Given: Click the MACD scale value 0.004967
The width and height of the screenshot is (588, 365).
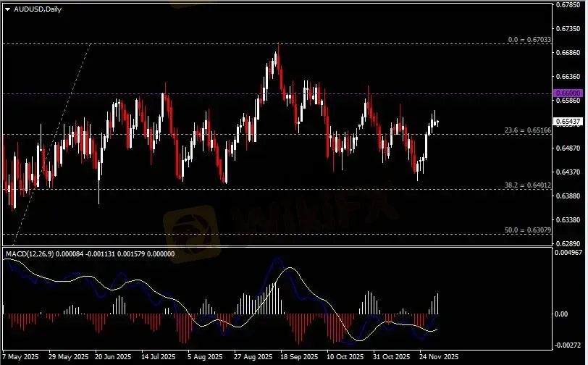Looking at the screenshot, I should coord(568,253).
